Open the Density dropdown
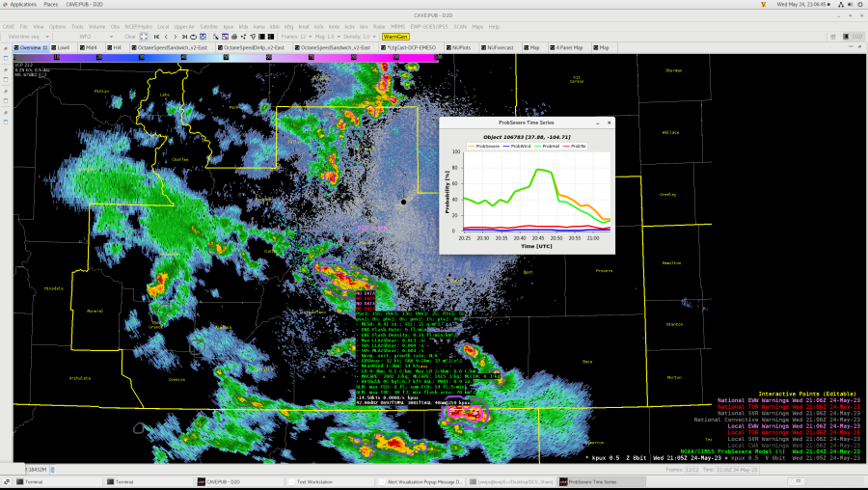 [x=356, y=36]
